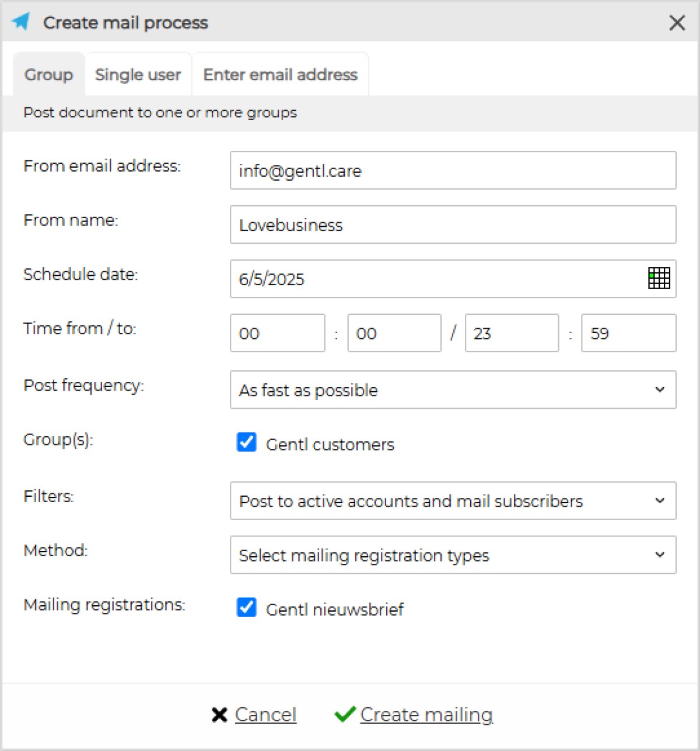
Task: Select the Group tab
Action: tap(48, 75)
